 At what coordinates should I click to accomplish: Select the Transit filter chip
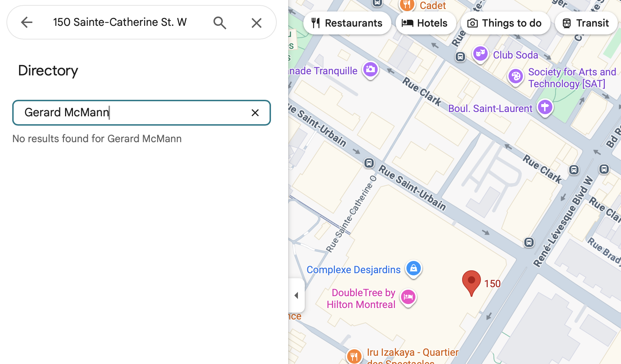(x=586, y=23)
